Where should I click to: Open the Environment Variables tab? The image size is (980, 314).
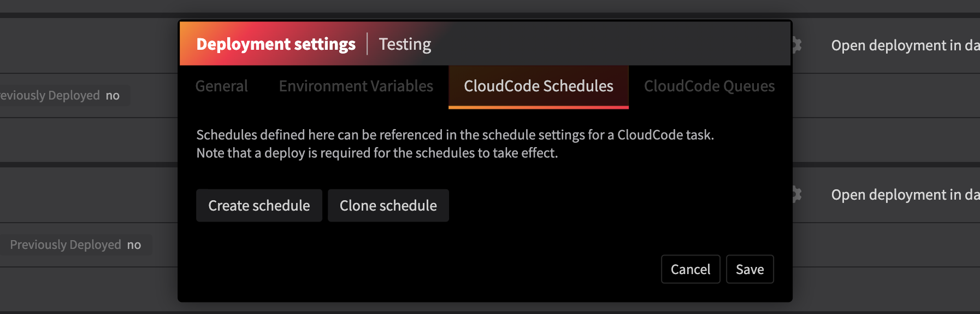pos(356,86)
